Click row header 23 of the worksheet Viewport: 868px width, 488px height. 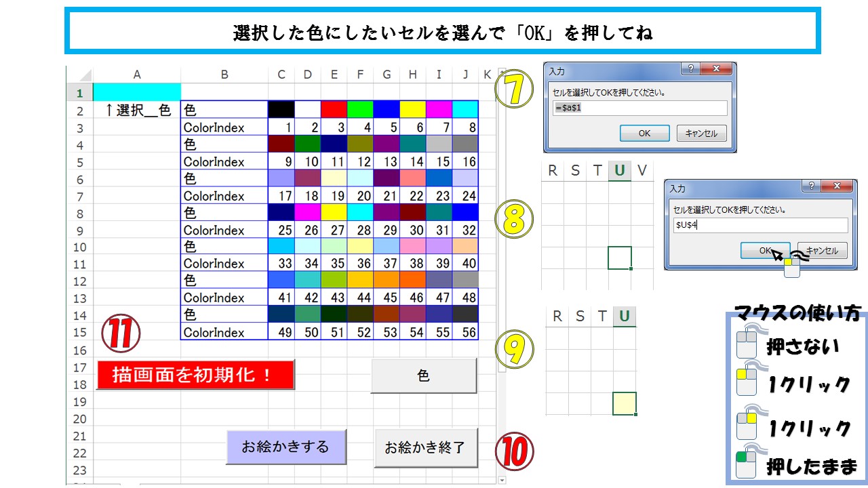tap(80, 470)
